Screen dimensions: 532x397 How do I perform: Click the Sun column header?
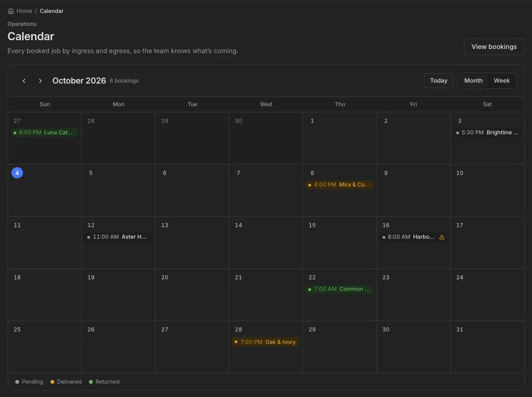coord(45,104)
